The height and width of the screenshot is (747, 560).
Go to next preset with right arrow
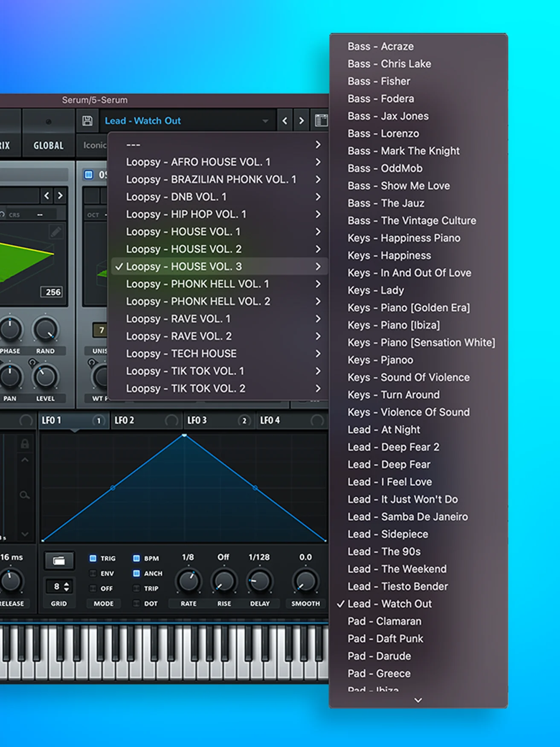[302, 121]
